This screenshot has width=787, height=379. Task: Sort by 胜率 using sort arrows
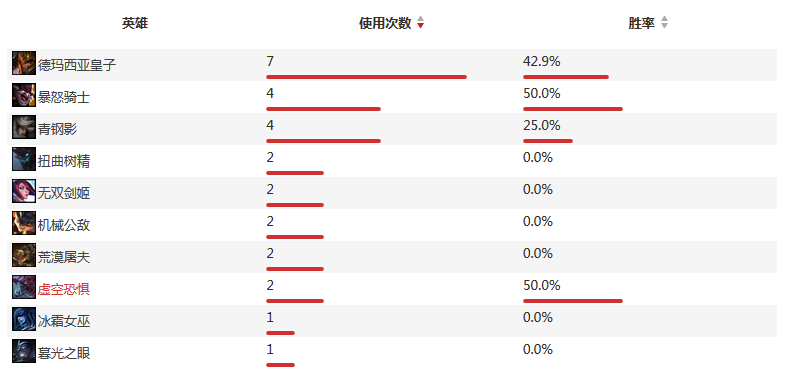point(664,23)
